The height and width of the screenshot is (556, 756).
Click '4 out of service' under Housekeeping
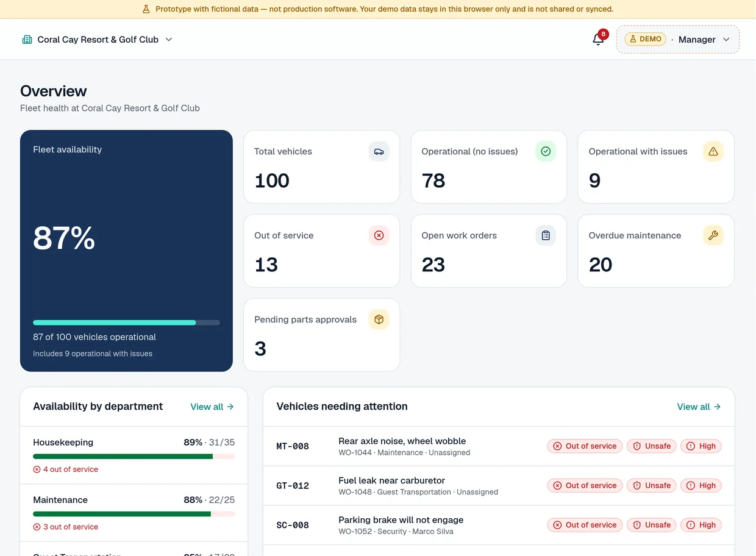pos(70,469)
